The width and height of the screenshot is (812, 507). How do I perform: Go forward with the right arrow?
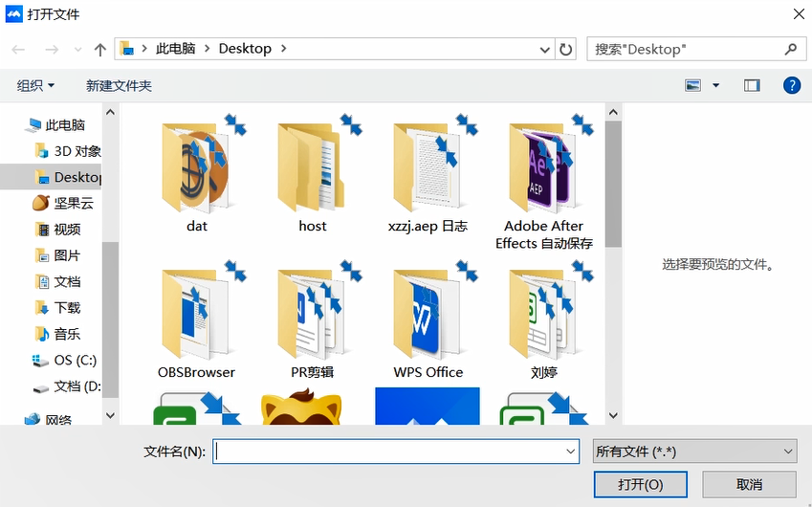(x=52, y=49)
